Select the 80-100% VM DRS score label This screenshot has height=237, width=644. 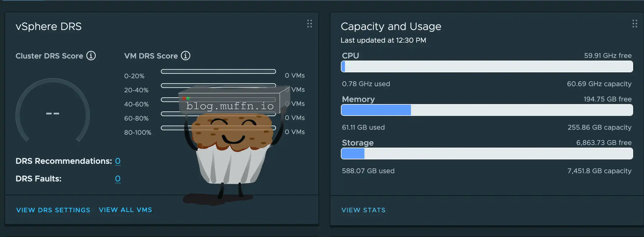click(x=138, y=132)
